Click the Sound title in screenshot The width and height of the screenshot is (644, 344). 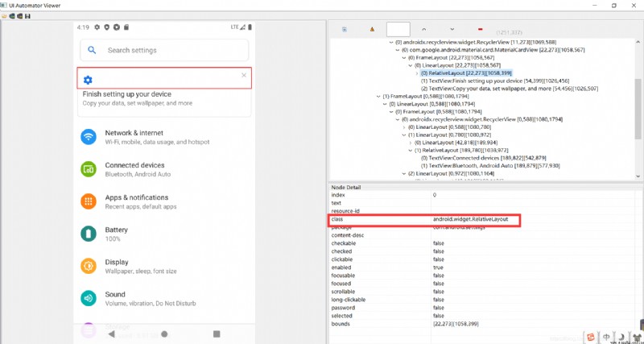tap(115, 294)
